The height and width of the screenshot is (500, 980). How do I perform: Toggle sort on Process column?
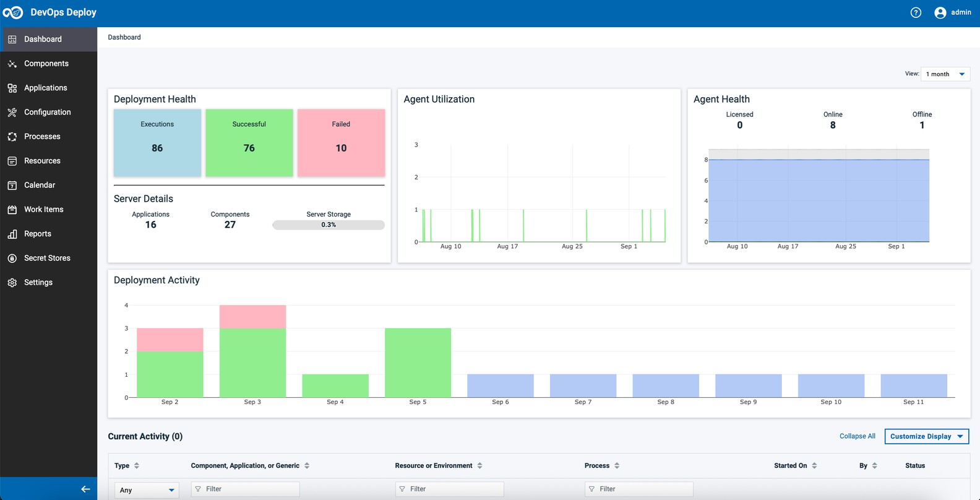click(x=617, y=466)
